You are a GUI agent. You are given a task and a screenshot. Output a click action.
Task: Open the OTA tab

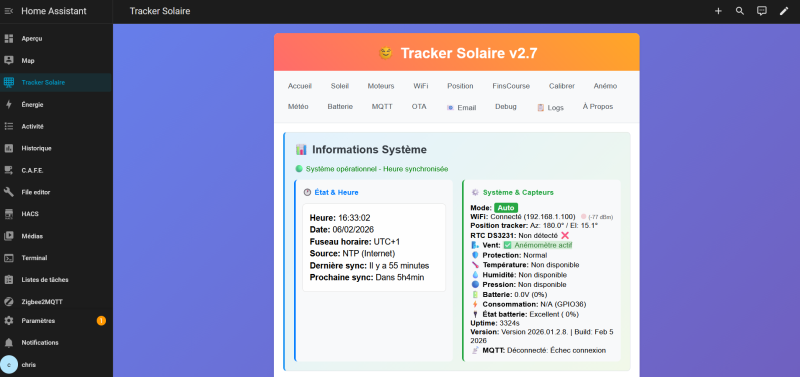419,107
